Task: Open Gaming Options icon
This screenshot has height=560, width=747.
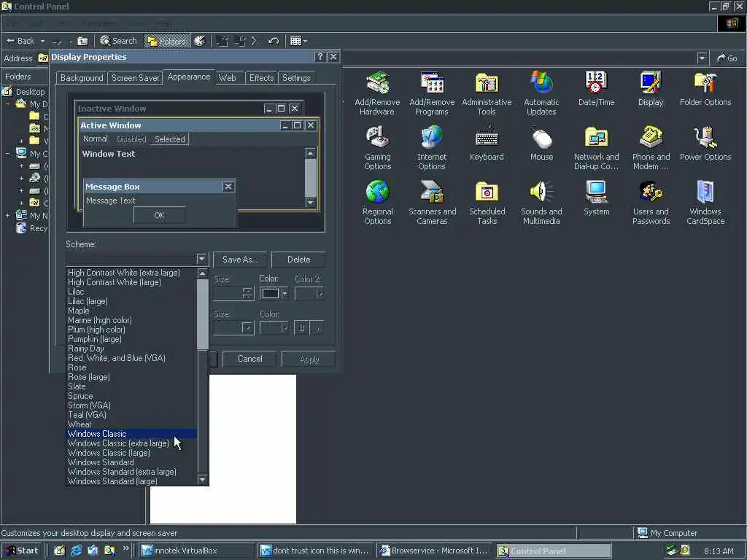Action: point(377,148)
